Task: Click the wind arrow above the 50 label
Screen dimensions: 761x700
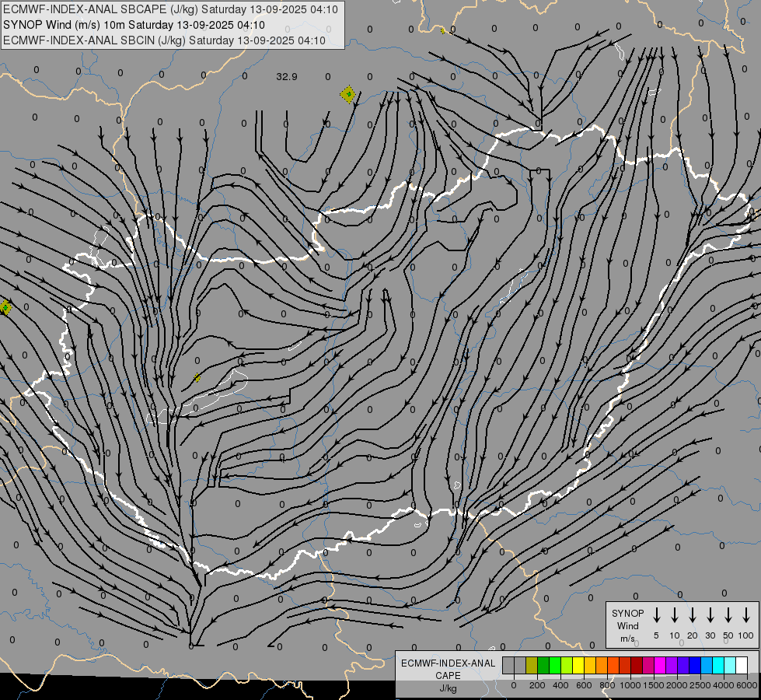Action: 728,614
